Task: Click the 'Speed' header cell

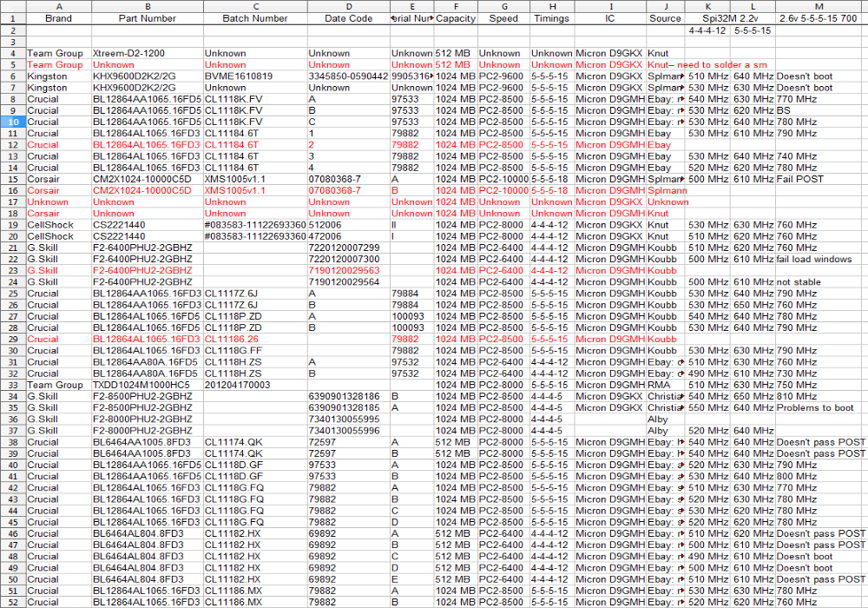Action: [x=503, y=18]
